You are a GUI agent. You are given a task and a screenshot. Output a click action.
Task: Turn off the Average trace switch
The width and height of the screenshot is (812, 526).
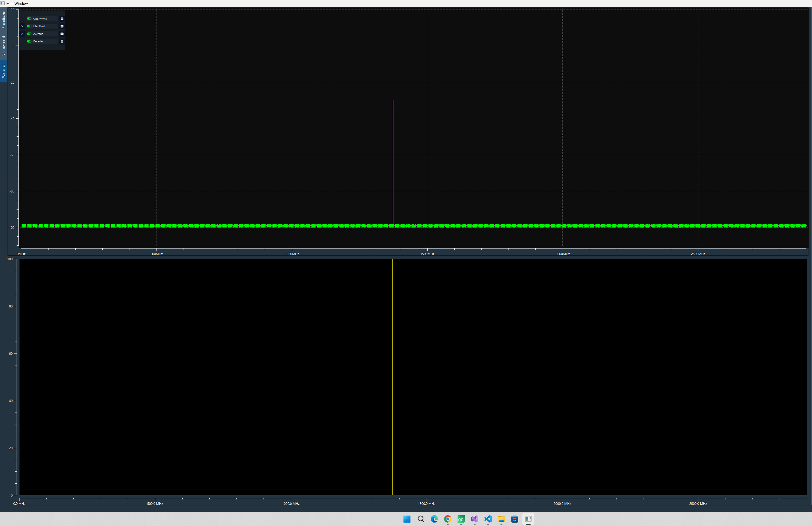click(29, 34)
